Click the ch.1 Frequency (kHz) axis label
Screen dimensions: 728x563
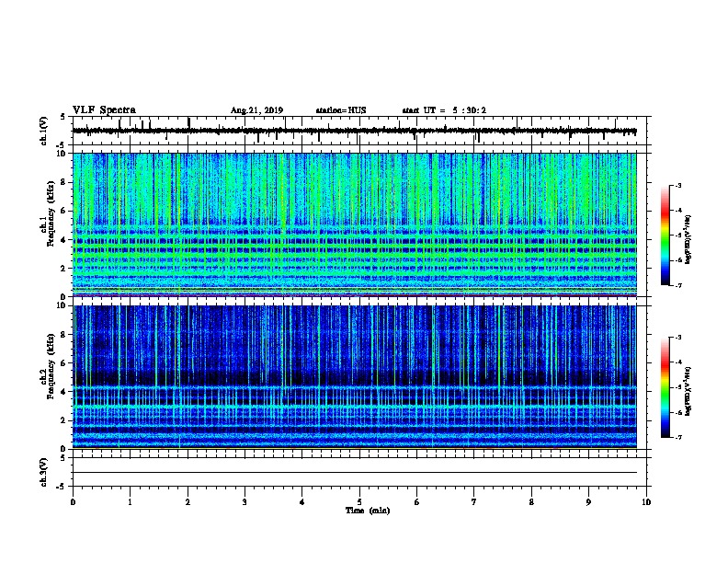click(x=47, y=214)
